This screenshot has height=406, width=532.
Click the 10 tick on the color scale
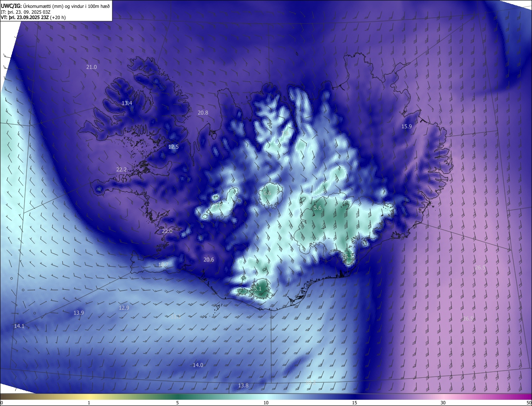(266, 403)
